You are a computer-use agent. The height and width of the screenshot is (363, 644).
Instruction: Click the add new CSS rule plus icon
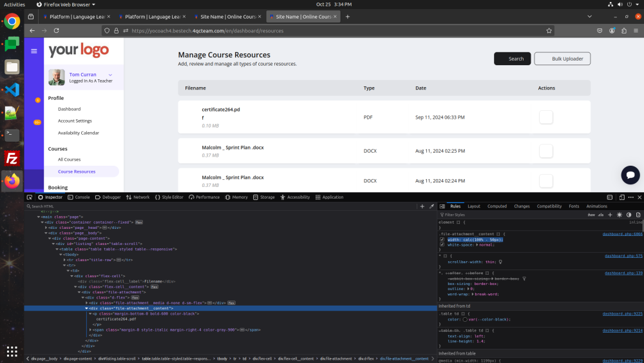(610, 215)
